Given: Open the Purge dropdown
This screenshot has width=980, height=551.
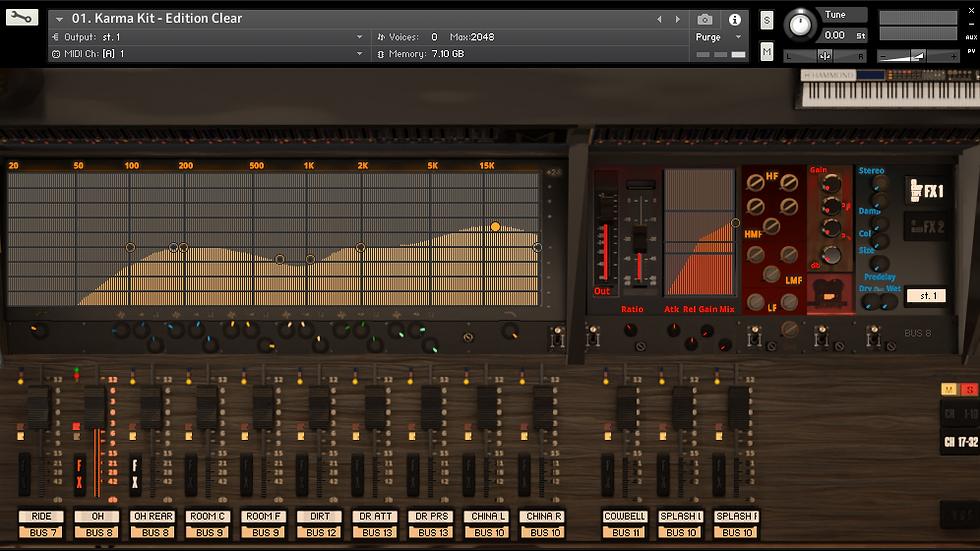Looking at the screenshot, I should click(x=719, y=37).
